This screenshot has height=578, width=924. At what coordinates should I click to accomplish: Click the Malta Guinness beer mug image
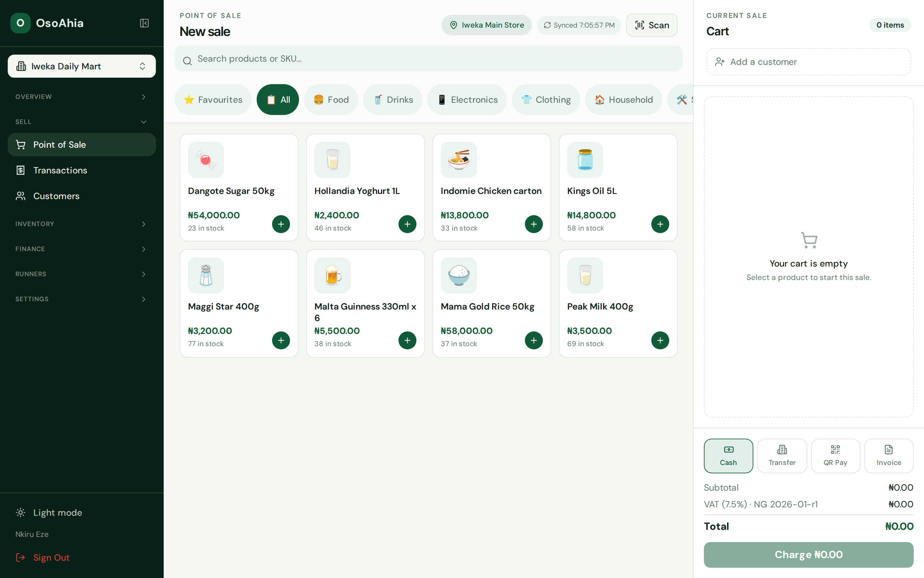pos(332,275)
